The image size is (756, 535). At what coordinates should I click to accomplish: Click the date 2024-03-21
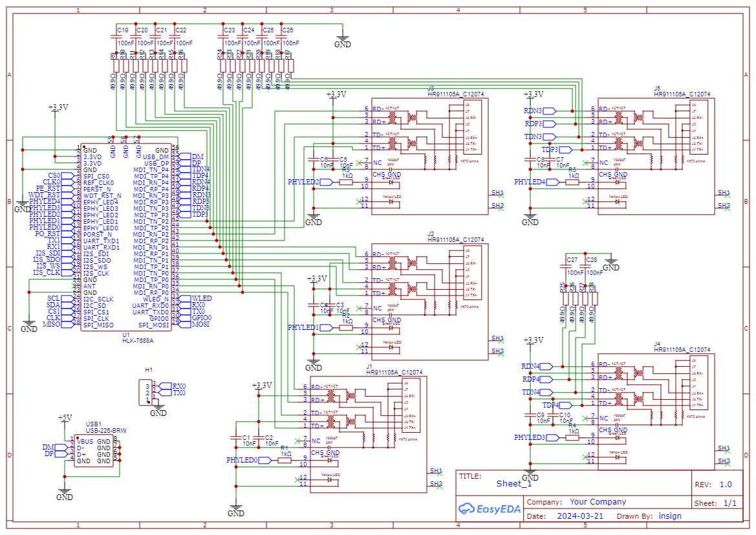[x=580, y=516]
